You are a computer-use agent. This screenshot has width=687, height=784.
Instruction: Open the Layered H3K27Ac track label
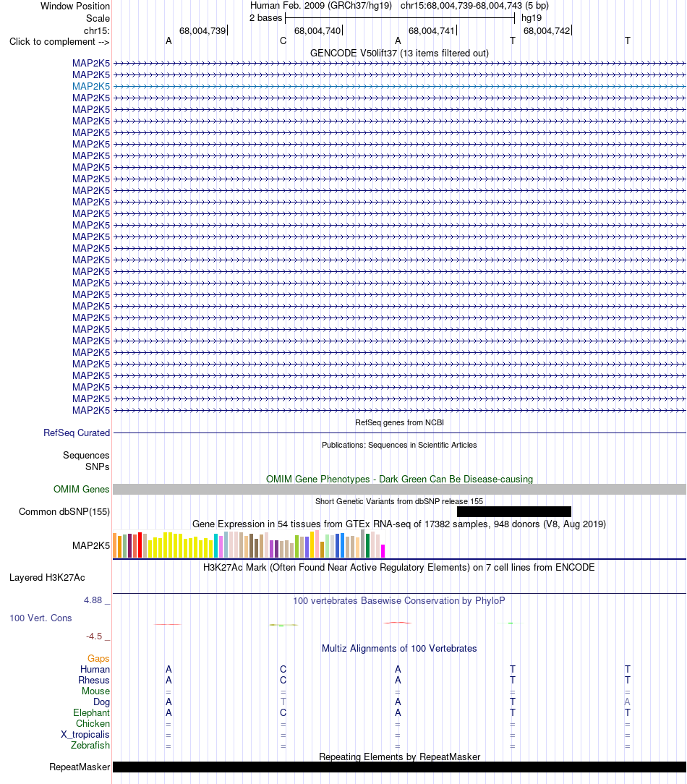pyautogui.click(x=47, y=578)
